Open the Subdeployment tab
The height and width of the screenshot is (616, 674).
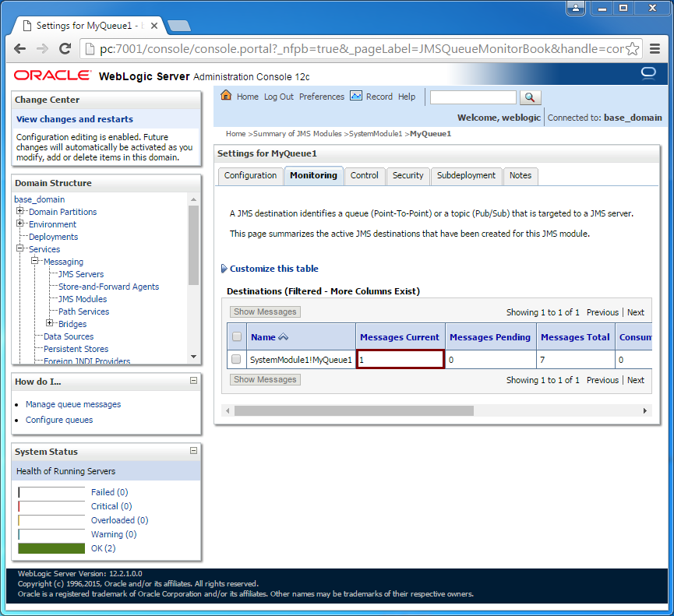click(466, 176)
